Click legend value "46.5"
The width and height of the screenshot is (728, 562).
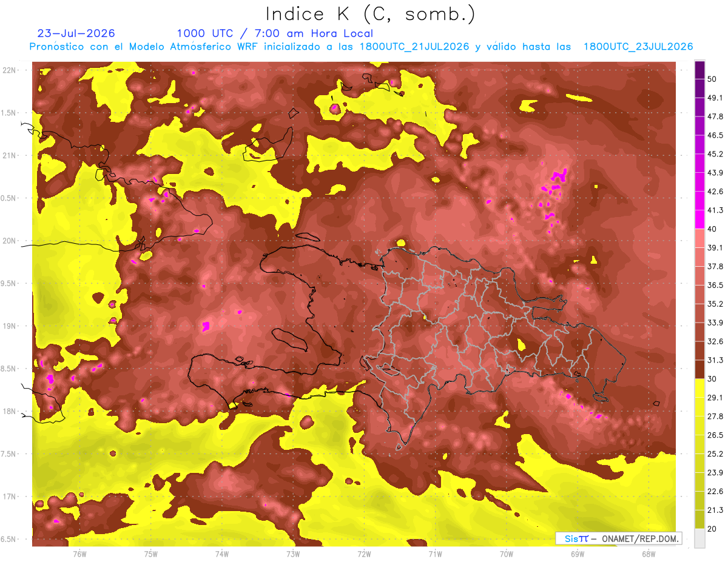pos(715,135)
